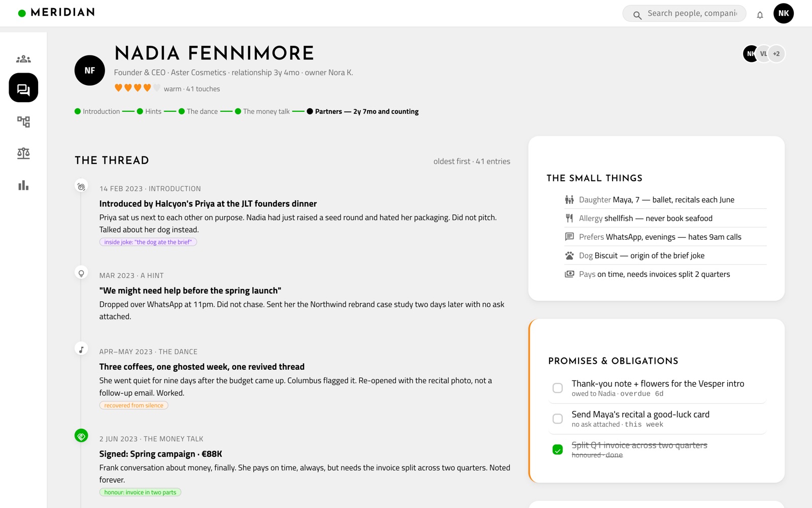812x508 pixels.
Task: Click the Aster Cosmetics company text
Action: (x=198, y=73)
